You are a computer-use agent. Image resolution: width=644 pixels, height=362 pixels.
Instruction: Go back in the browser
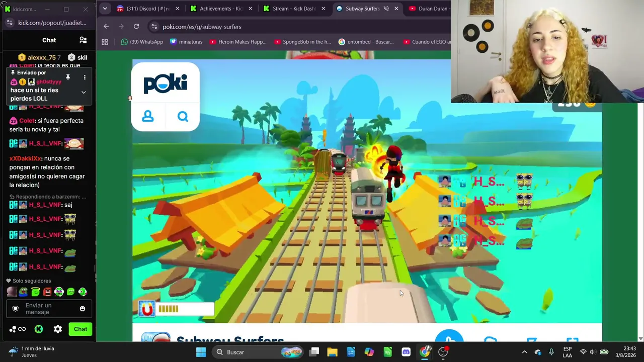click(106, 27)
